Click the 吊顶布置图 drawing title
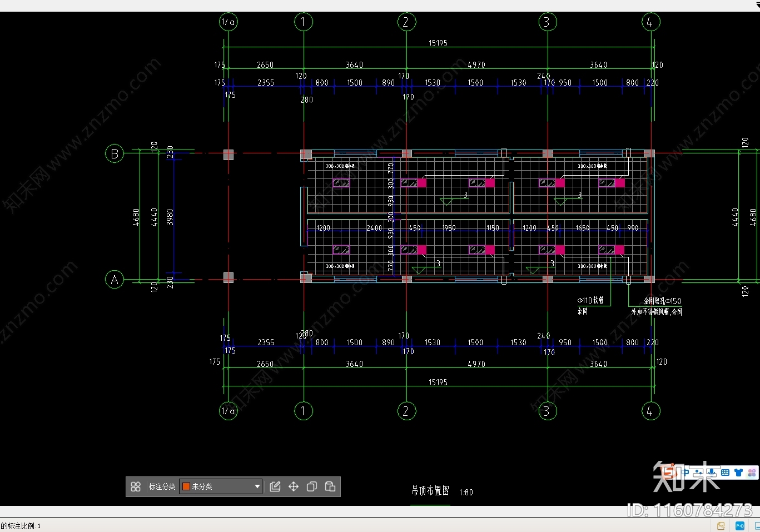The height and width of the screenshot is (532, 760). click(430, 491)
